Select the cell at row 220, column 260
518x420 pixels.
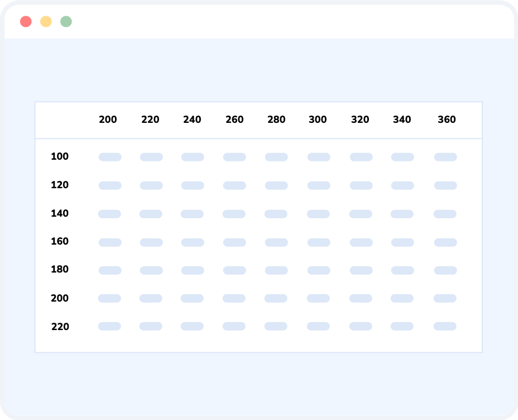pyautogui.click(x=234, y=326)
